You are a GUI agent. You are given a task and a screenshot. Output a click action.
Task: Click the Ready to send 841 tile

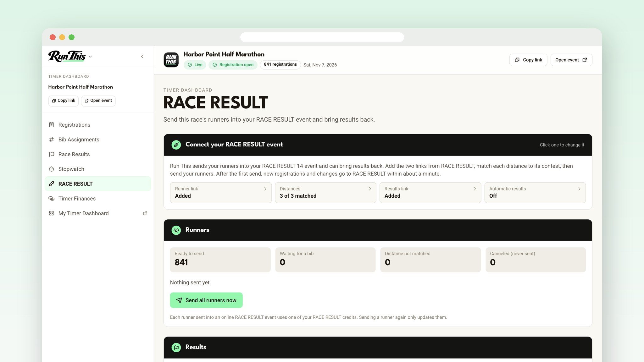click(220, 260)
